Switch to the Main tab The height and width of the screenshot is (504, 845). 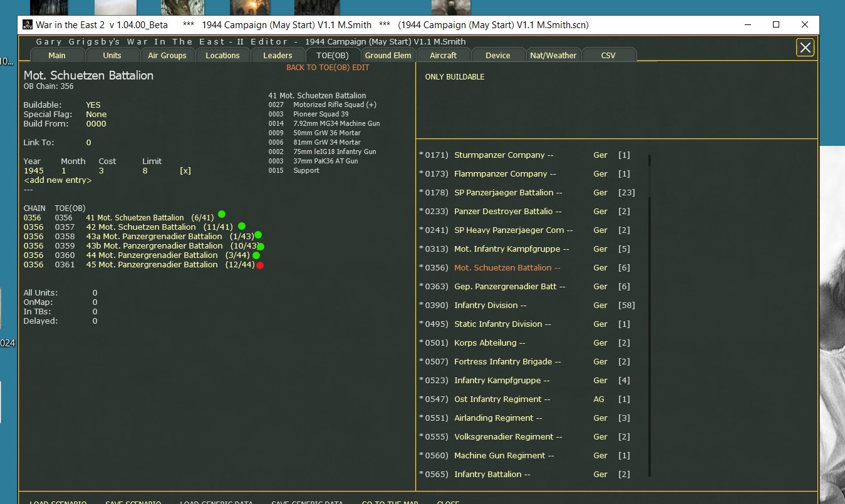tap(57, 55)
